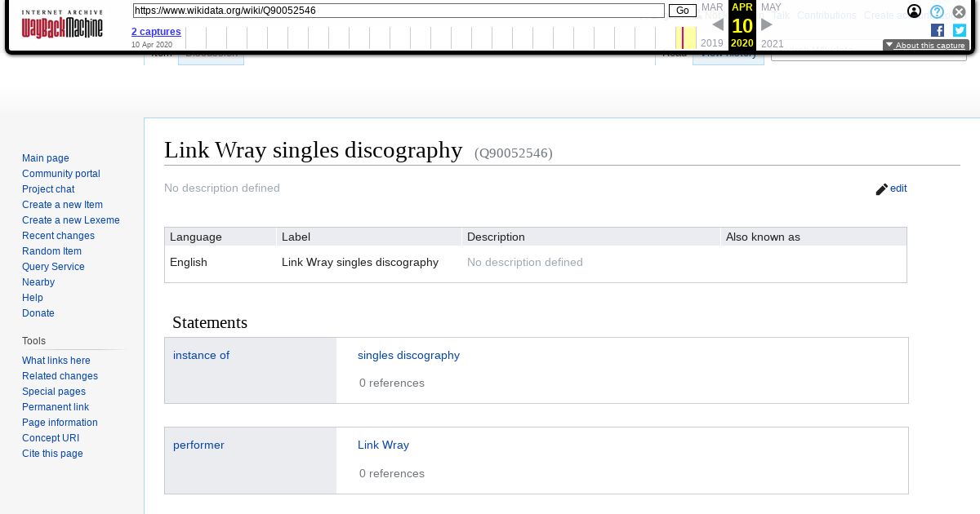The image size is (980, 514).
Task: Open Query Service link
Action: 53,267
